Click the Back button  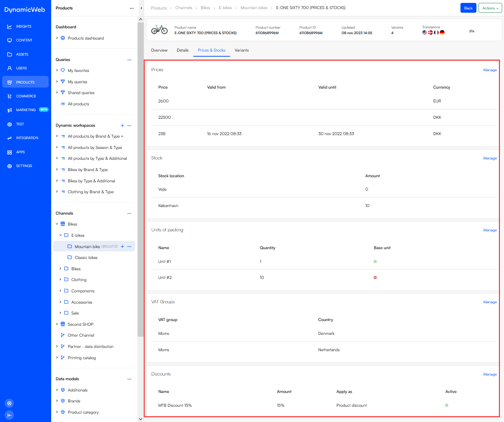click(x=468, y=8)
